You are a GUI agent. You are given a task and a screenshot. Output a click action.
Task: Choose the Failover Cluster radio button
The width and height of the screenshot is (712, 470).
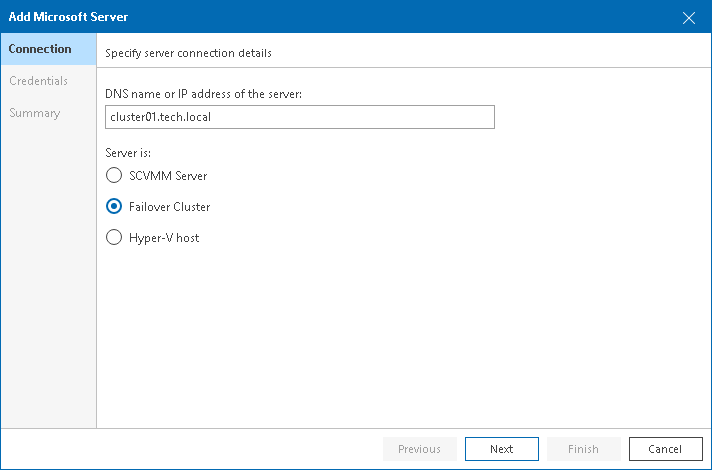point(114,207)
